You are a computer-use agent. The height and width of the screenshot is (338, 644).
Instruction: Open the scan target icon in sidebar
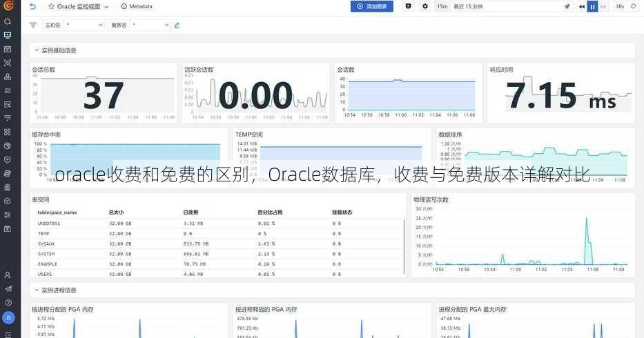(x=8, y=63)
